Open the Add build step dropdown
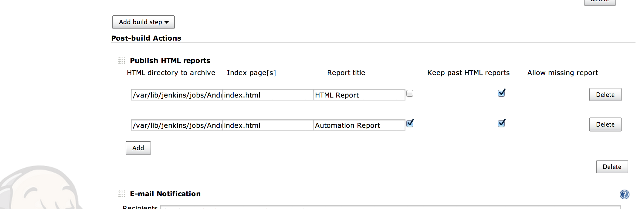Image resolution: width=644 pixels, height=209 pixels. click(x=143, y=22)
